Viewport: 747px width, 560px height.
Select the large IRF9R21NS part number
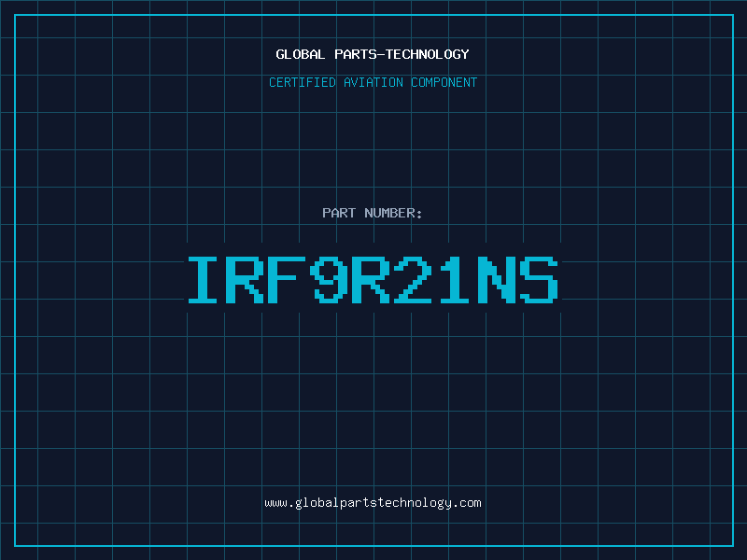pos(373,279)
